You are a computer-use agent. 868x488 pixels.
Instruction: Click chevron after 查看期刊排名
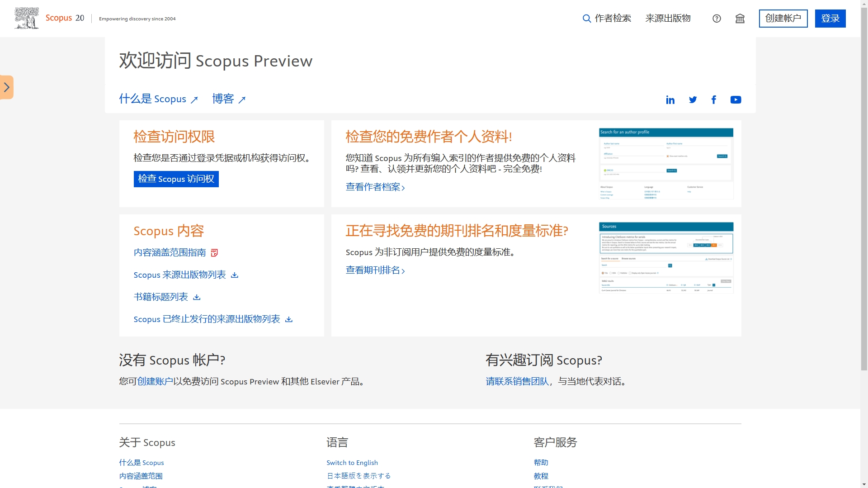pyautogui.click(x=403, y=271)
